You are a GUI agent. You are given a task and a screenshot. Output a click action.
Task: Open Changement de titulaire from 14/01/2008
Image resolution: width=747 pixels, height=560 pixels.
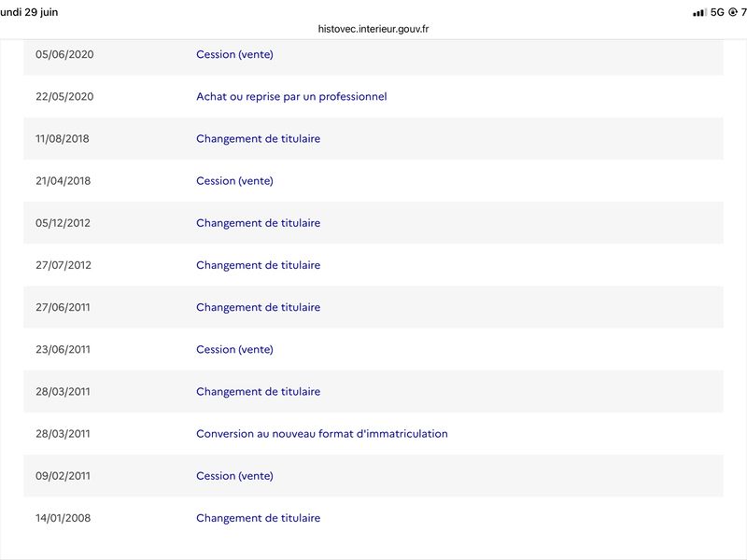259,518
